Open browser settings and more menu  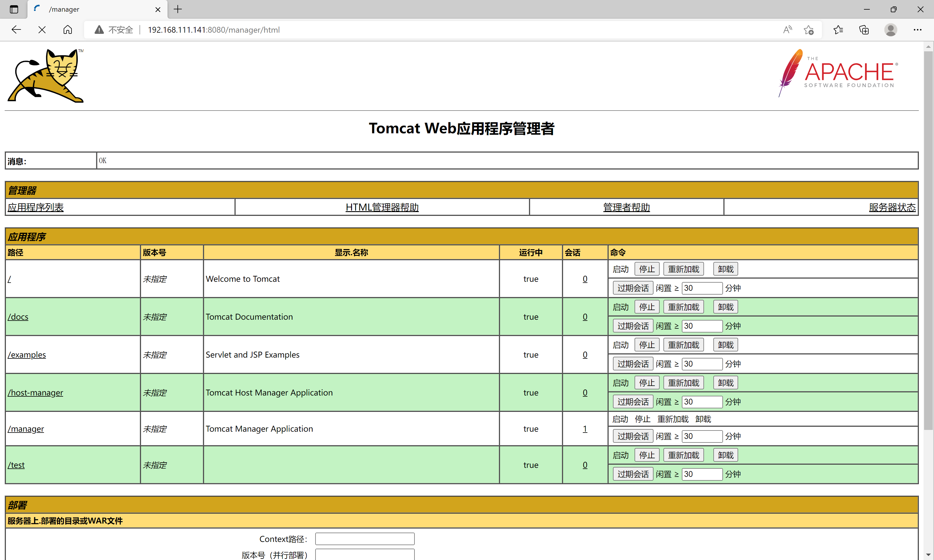(x=917, y=30)
